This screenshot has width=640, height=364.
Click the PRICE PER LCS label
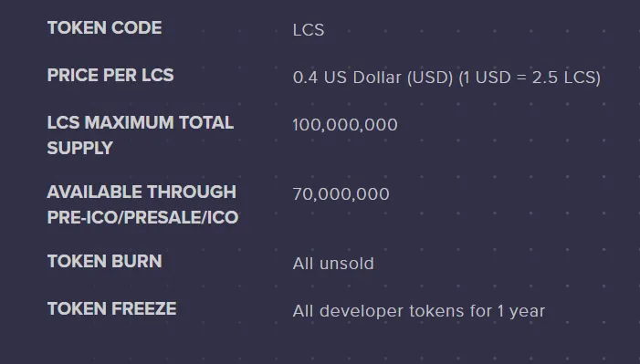[110, 75]
